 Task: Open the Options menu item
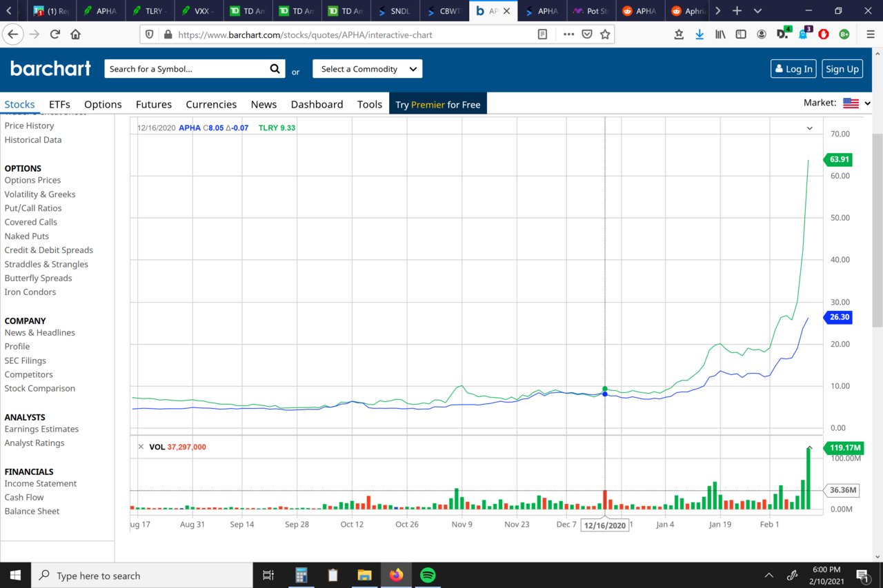click(103, 104)
